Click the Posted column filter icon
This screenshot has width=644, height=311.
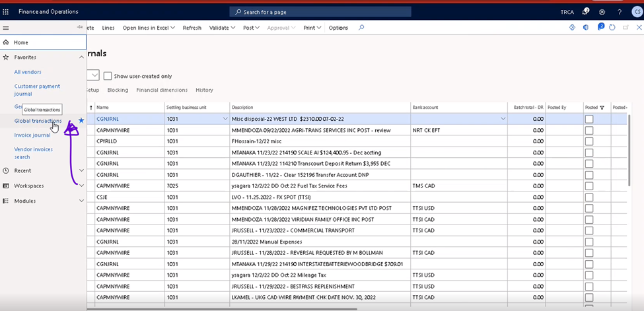pos(602,108)
